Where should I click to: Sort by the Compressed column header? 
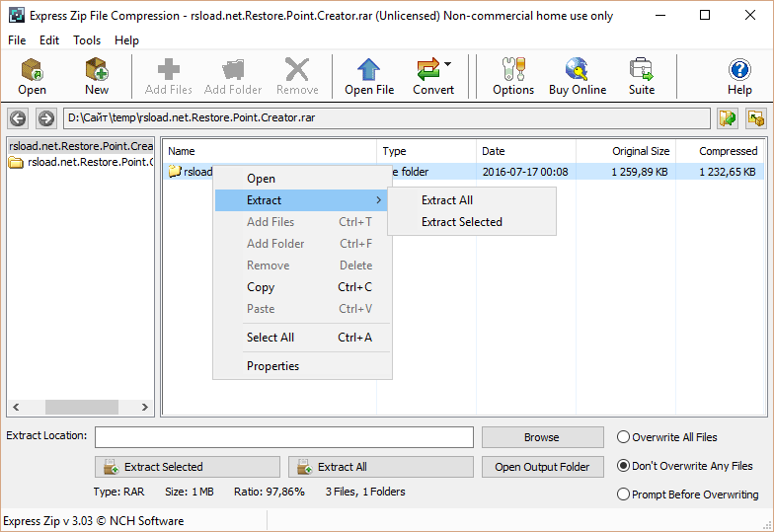click(720, 151)
